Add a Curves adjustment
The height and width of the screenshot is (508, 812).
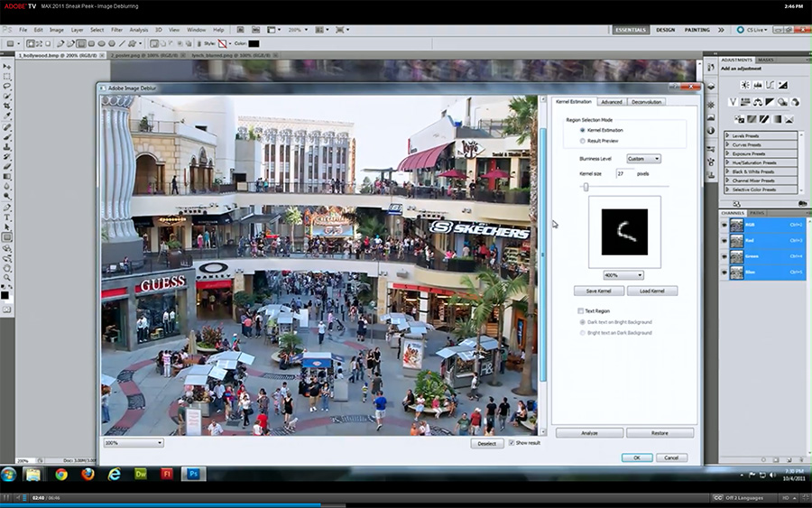pos(770,85)
